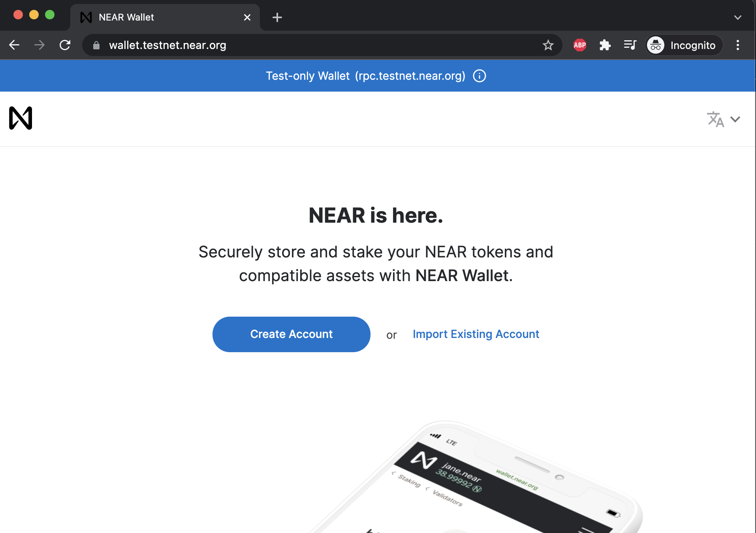The image size is (756, 533).
Task: Close the NEAR Wallet tab
Action: [x=248, y=17]
